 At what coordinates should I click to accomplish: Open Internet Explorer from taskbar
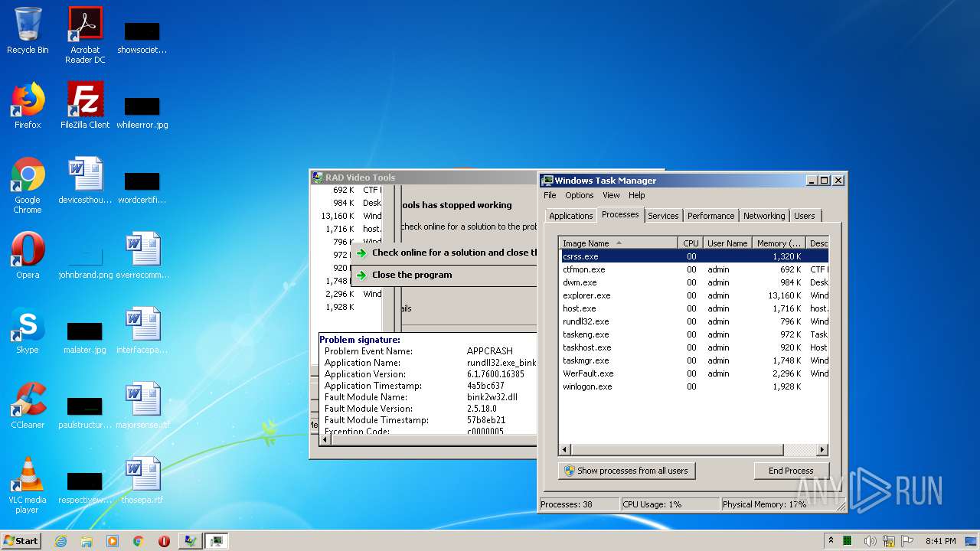point(61,541)
